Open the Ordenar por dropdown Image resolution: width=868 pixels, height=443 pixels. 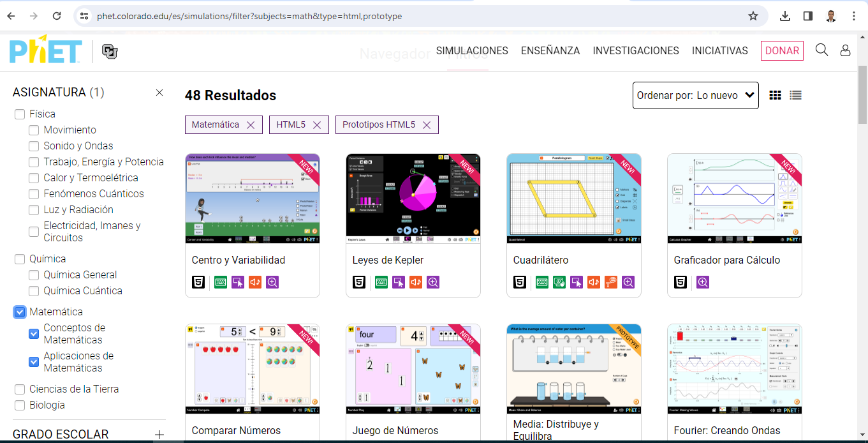click(696, 96)
